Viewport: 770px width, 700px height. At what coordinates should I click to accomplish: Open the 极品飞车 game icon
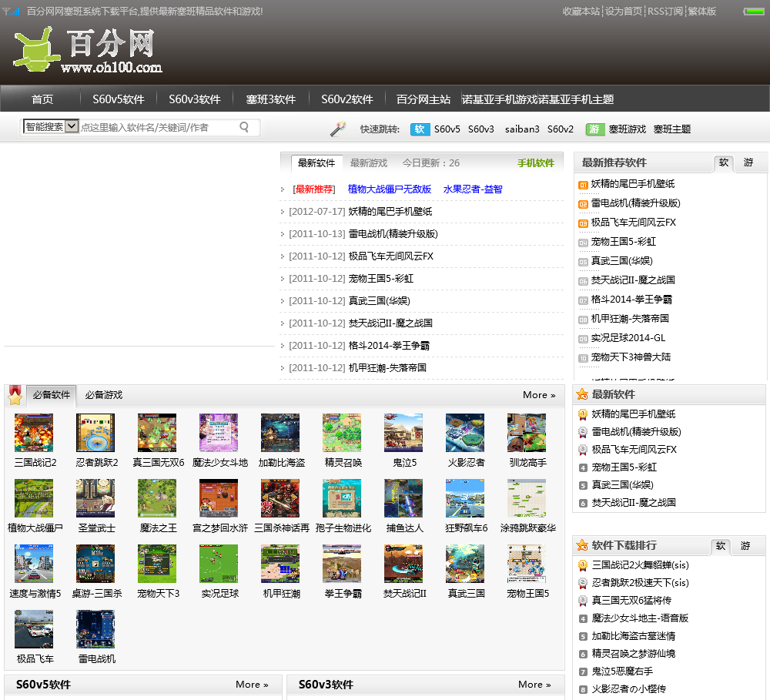click(x=34, y=629)
